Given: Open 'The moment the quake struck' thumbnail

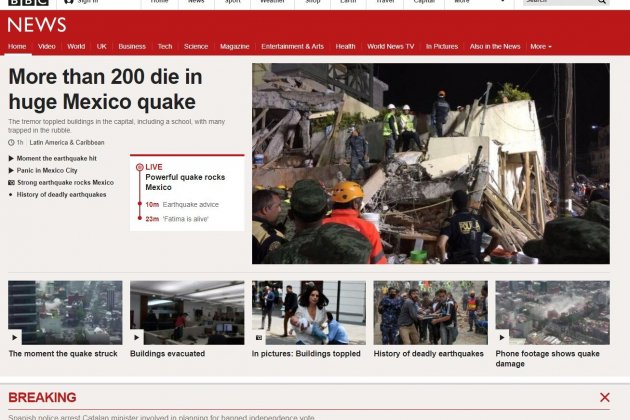Looking at the screenshot, I should coord(65,313).
